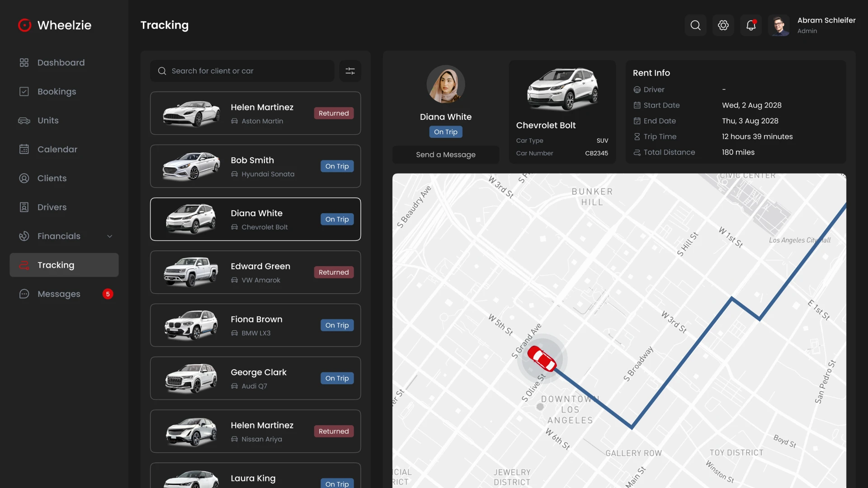Select the Clients icon
The height and width of the screenshot is (488, 868).
tap(24, 178)
